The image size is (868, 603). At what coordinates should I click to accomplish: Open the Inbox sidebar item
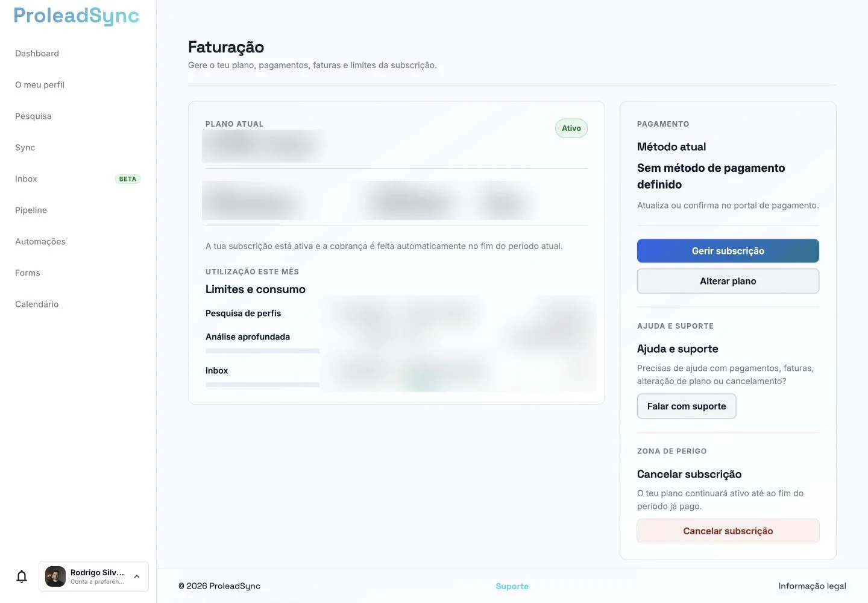point(26,179)
